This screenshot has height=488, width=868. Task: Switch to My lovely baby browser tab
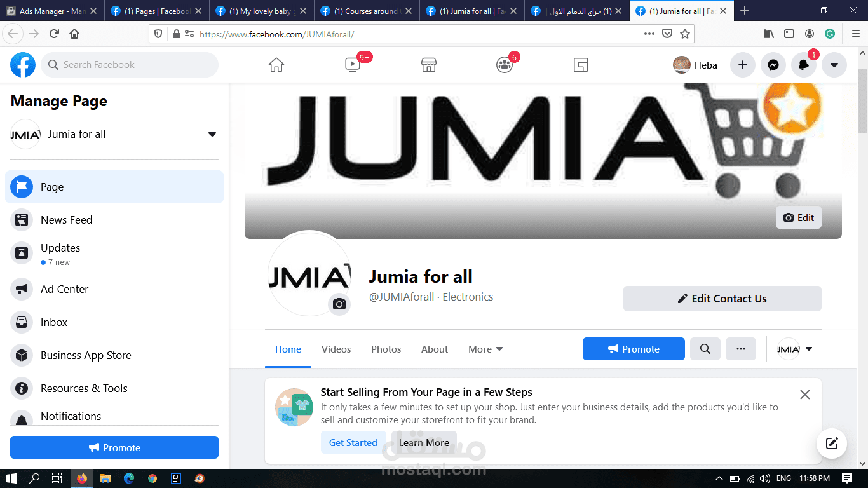click(262, 11)
